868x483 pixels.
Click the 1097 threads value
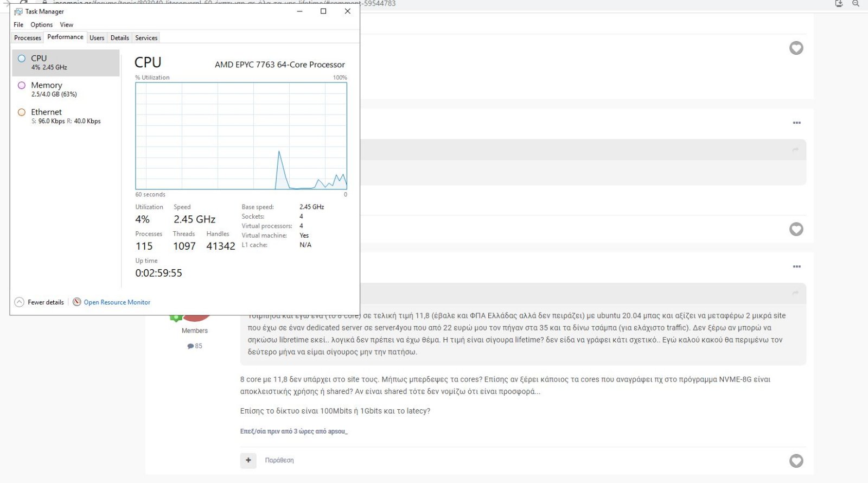(184, 246)
